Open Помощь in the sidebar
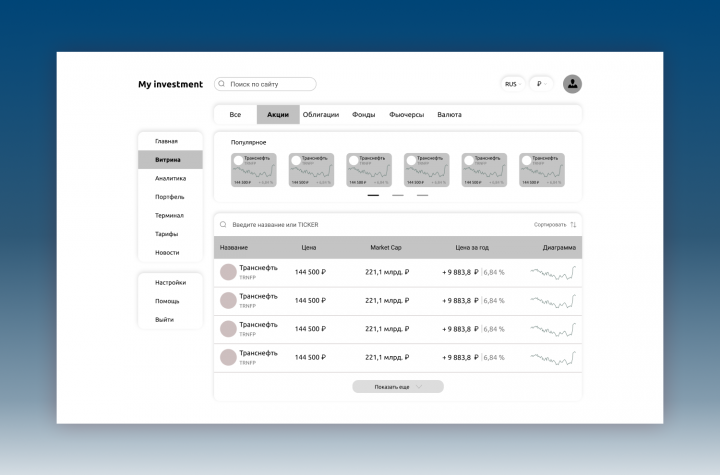This screenshot has width=720, height=475. (170, 301)
